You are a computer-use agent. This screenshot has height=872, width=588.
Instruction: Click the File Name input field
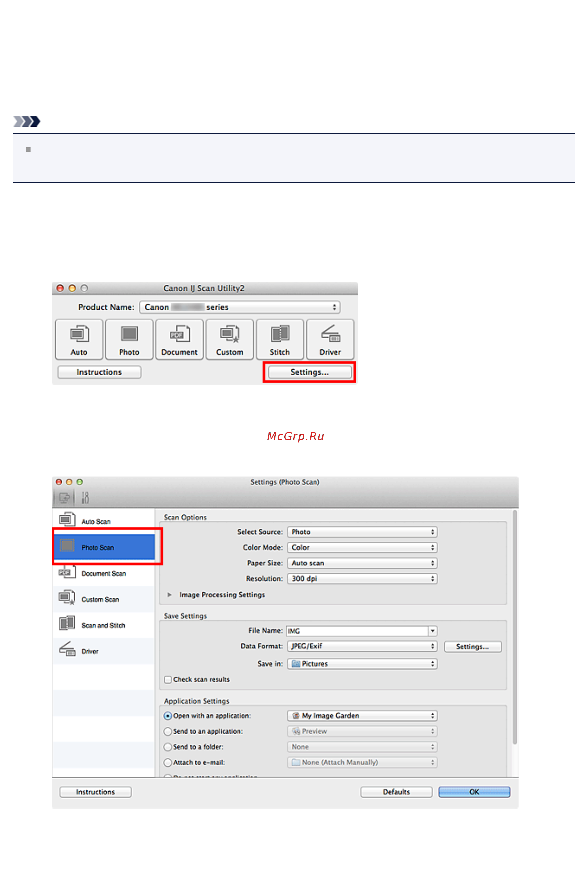pos(357,631)
